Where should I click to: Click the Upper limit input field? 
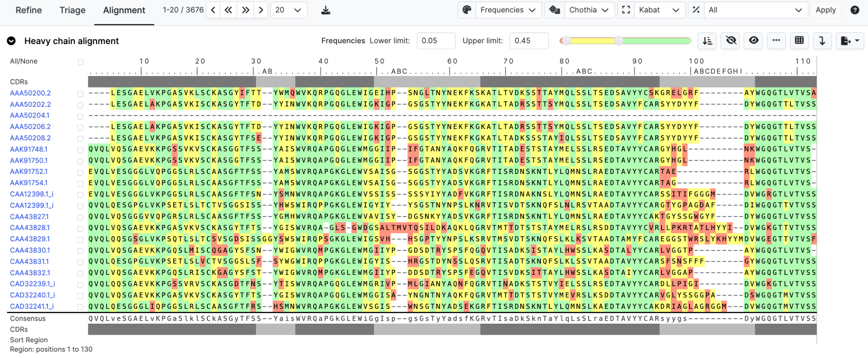[529, 41]
